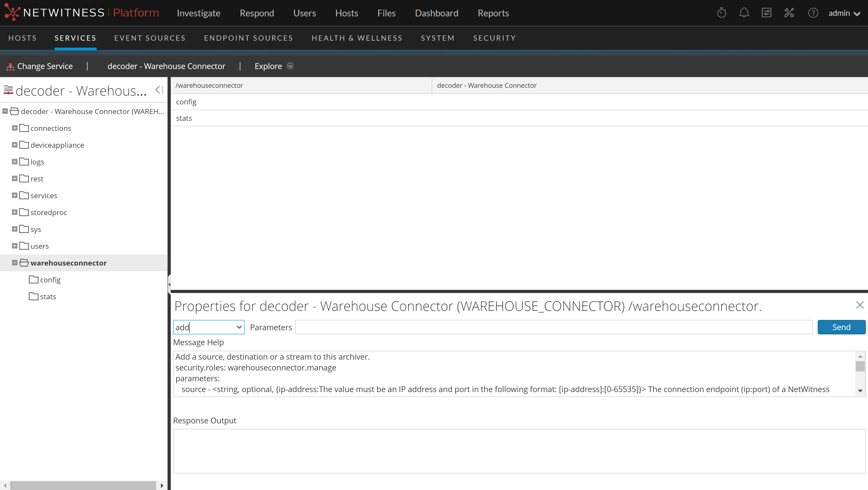Switch to the Event Sources tab
The width and height of the screenshot is (868, 490).
point(150,38)
